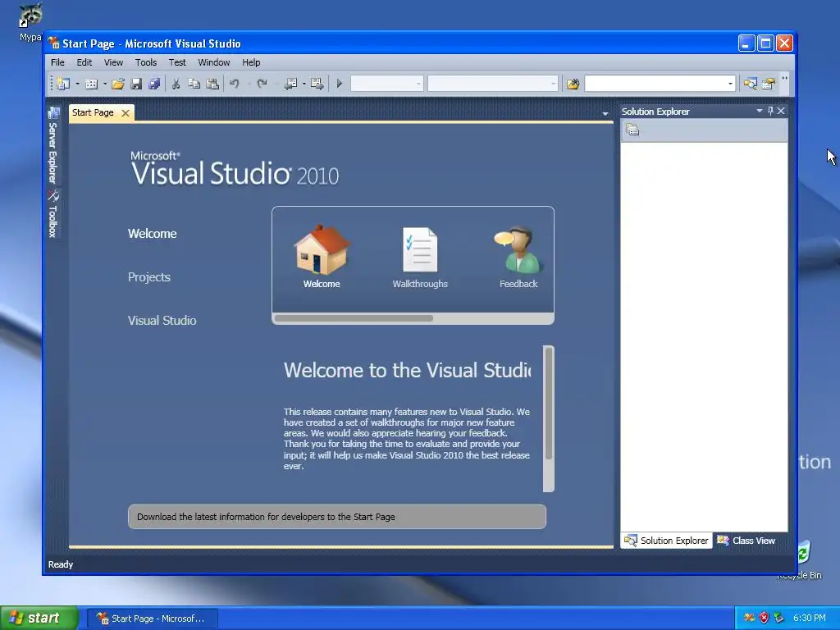840x630 pixels.
Task: Open the Edit menu
Action: 84,62
